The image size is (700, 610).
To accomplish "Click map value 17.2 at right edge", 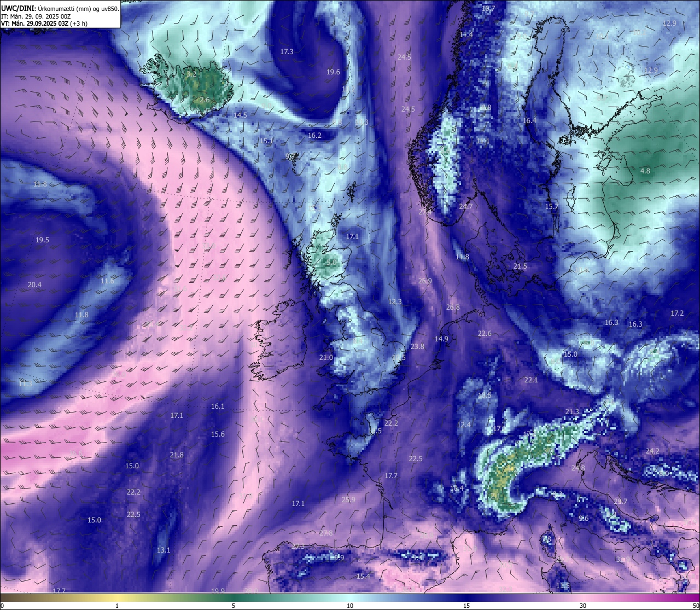I will (x=677, y=313).
